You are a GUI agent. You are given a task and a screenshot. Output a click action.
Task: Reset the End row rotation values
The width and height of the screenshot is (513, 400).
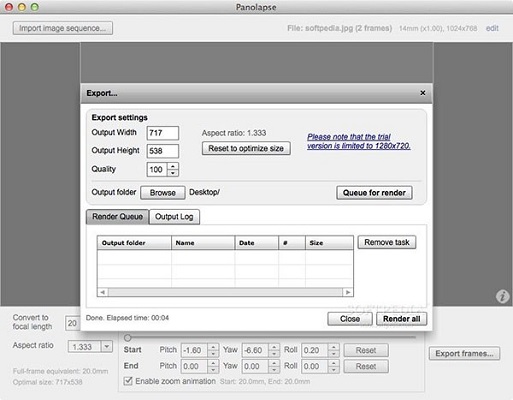[x=366, y=366]
